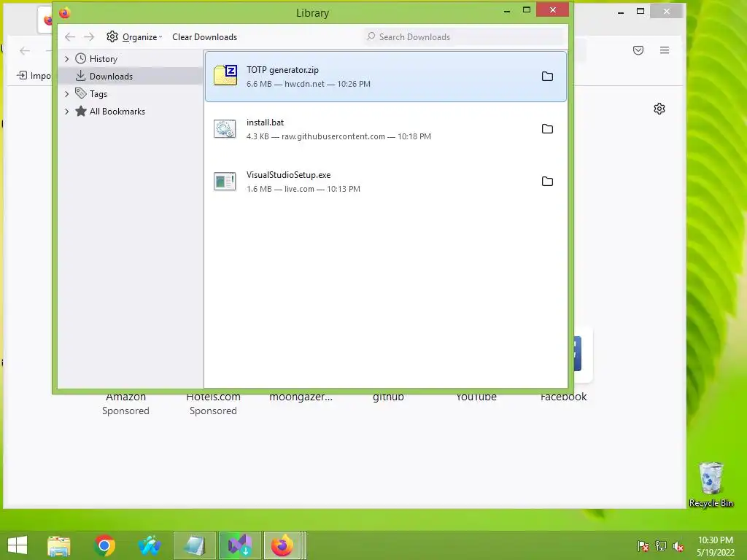
Task: Switch to the notepad-style taskbar app
Action: (195, 545)
